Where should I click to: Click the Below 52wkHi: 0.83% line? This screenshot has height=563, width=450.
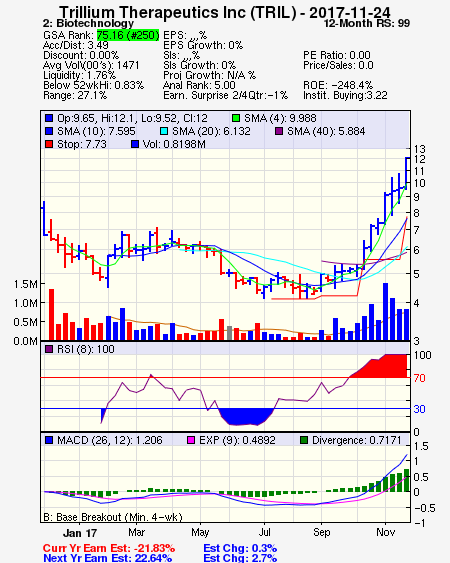pyautogui.click(x=93, y=85)
